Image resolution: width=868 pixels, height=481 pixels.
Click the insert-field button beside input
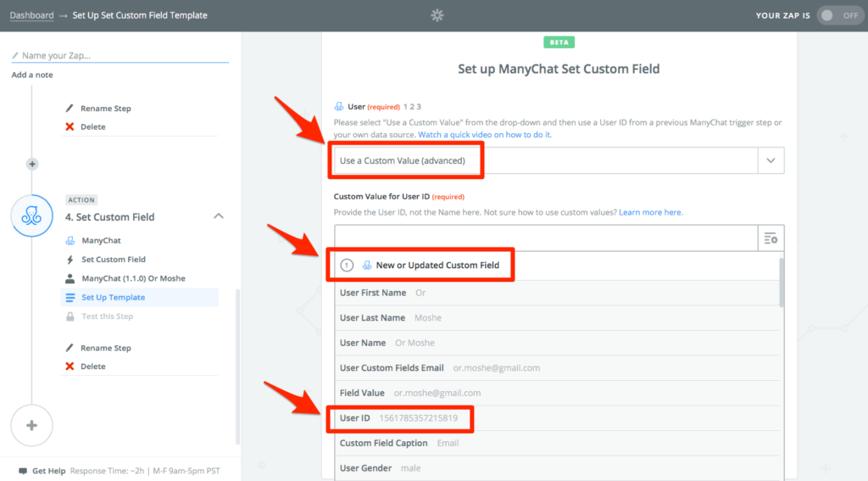coord(771,238)
